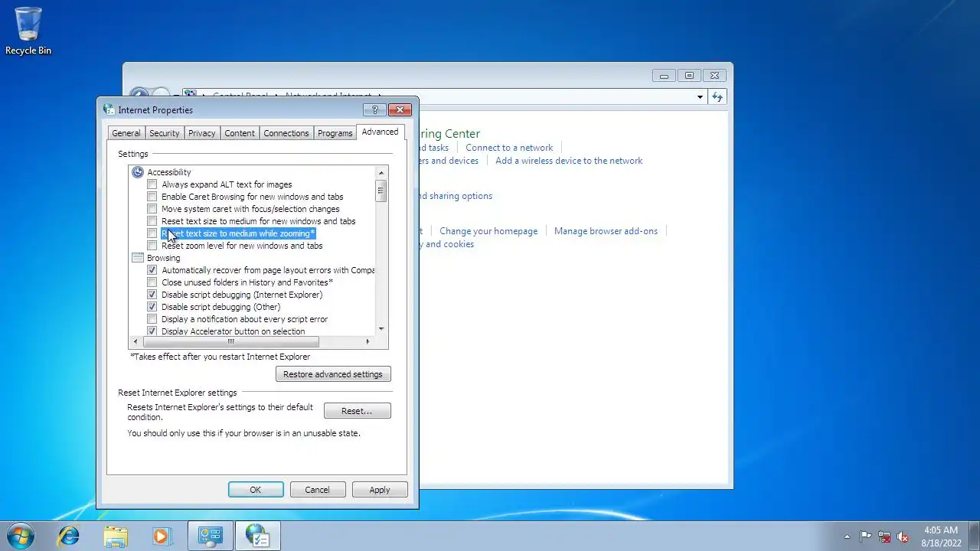Open Windows Explorer folder icon on taskbar

116,536
